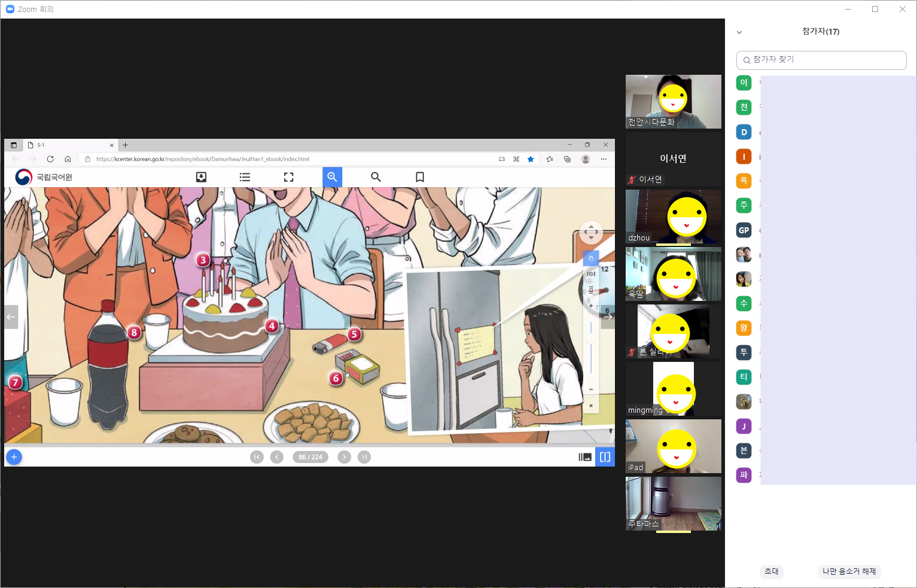Click the GP participant avatar
Image resolution: width=917 pixels, height=588 pixels.
point(744,230)
